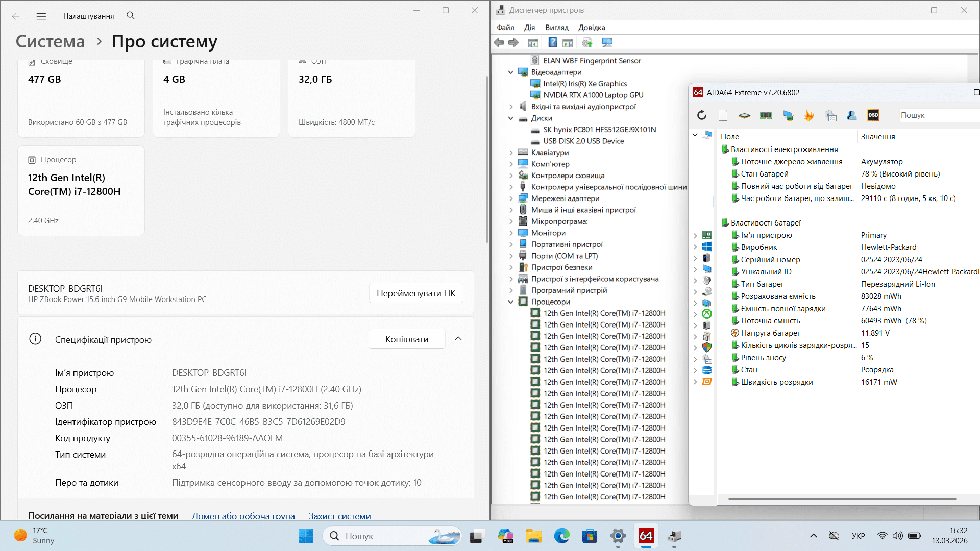Viewport: 980px width, 551px height.
Task: Expand the Мережеві адаптери category
Action: coord(510,198)
